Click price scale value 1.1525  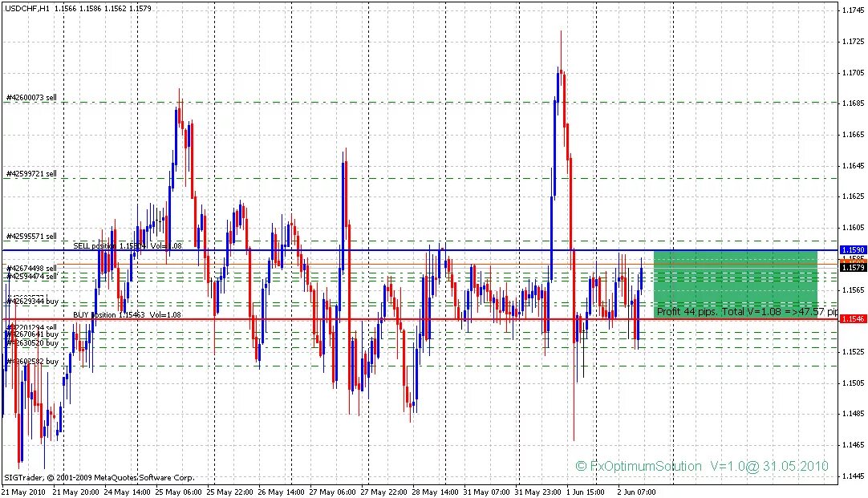pos(853,351)
